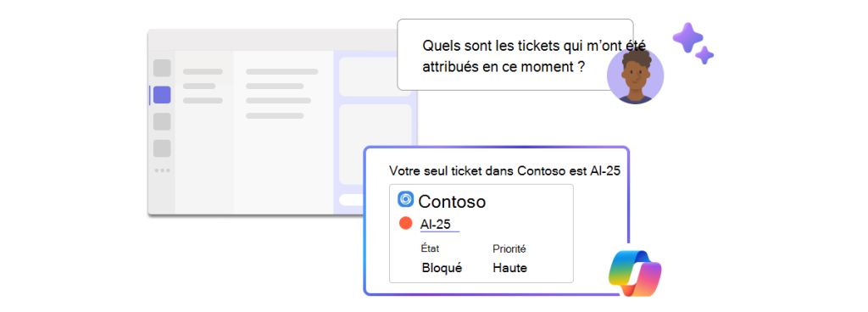This screenshot has height=312, width=868.
Task: Select the user avatar portrait
Action: click(x=635, y=75)
